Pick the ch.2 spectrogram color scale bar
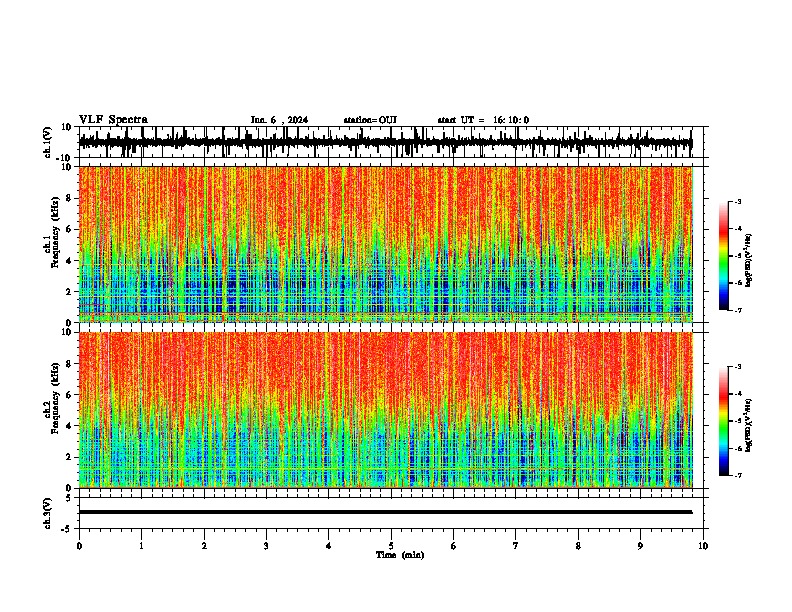The height and width of the screenshot is (612, 792). 723,421
